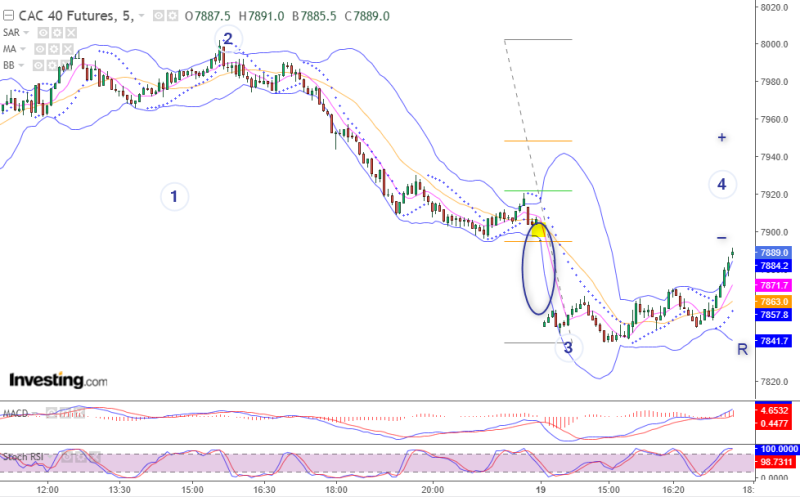800x497 pixels.
Task: Toggle Stoch RSI indicator visibility eye
Action: tap(67, 457)
